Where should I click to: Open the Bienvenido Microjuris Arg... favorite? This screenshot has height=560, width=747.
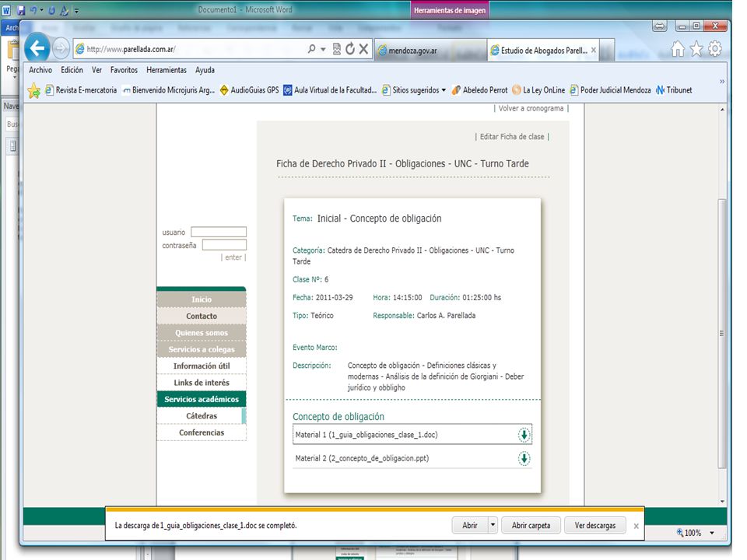click(168, 90)
